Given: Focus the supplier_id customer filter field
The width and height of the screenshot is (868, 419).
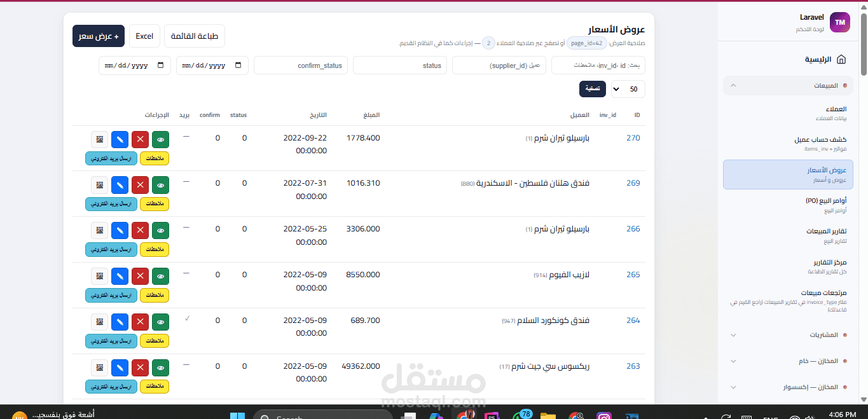Looking at the screenshot, I should pyautogui.click(x=499, y=65).
